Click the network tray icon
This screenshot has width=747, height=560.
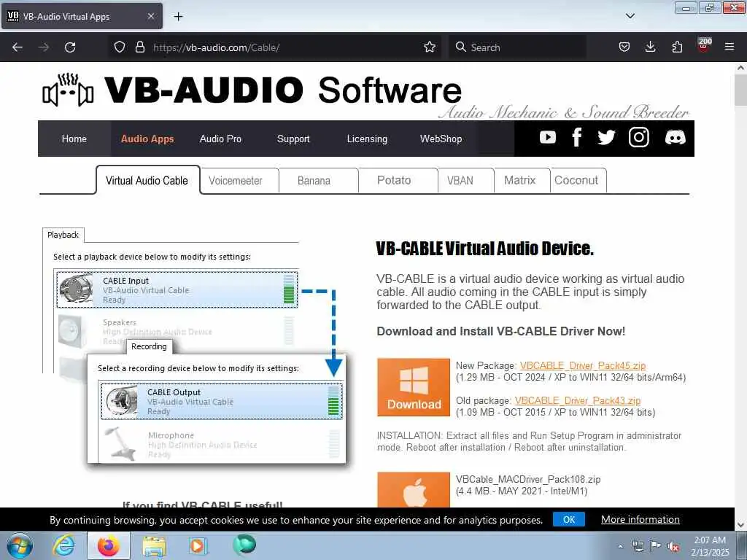tap(638, 547)
